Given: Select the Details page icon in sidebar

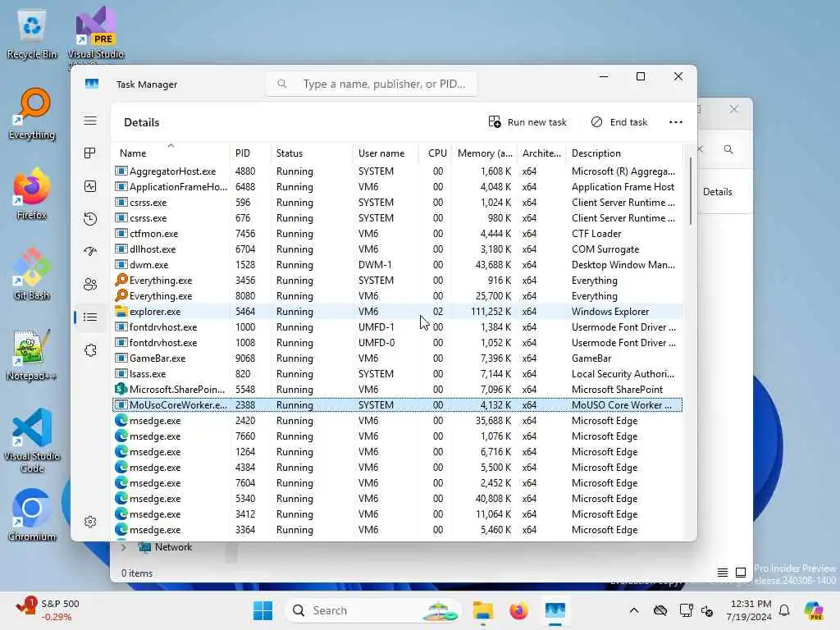Looking at the screenshot, I should [x=90, y=317].
